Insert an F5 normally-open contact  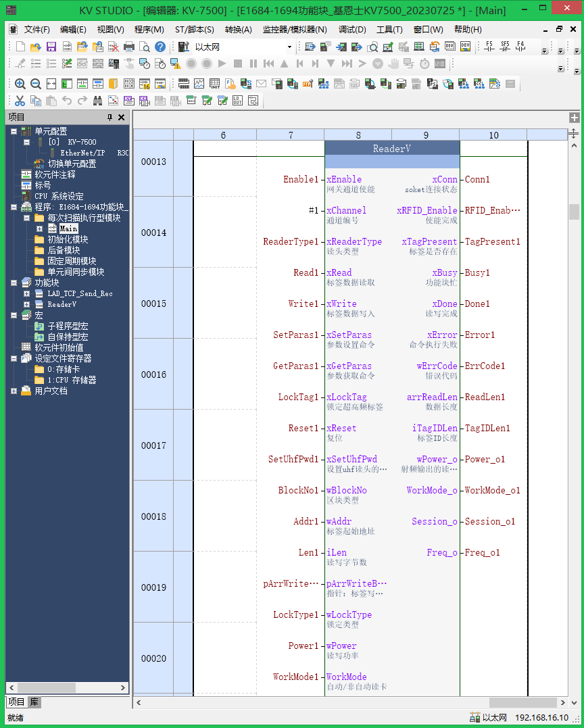[x=489, y=47]
